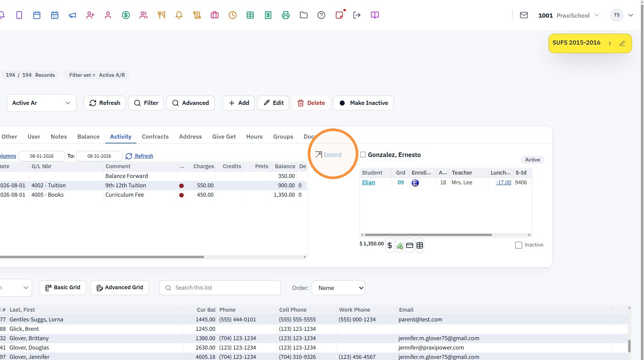Open the green dollar receipt icon
The width and height of the screenshot is (644, 360).
pyautogui.click(x=268, y=15)
